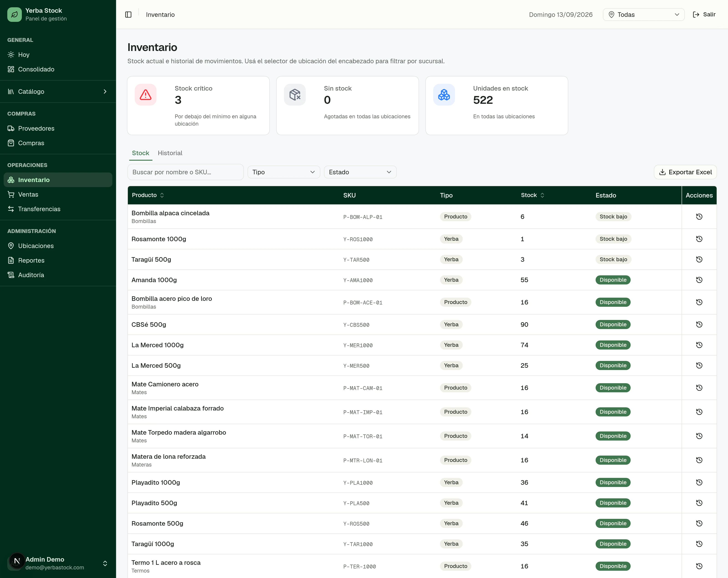Open history icon for Taragüí 500g
The width and height of the screenshot is (728, 578).
(x=699, y=259)
